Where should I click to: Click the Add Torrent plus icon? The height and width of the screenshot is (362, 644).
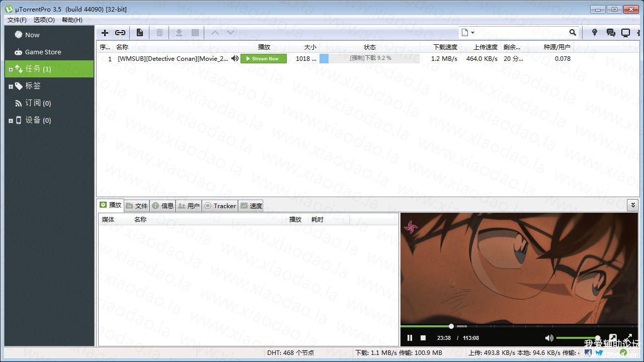coord(105,33)
